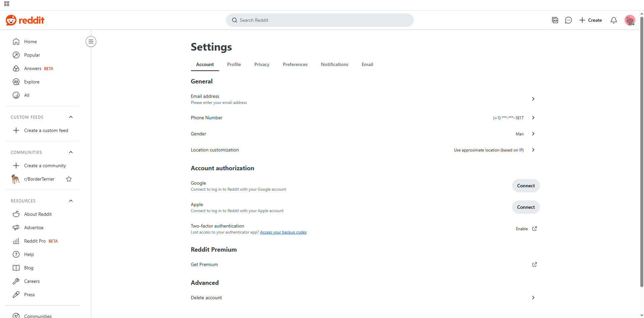Click the Email address label

(x=205, y=96)
